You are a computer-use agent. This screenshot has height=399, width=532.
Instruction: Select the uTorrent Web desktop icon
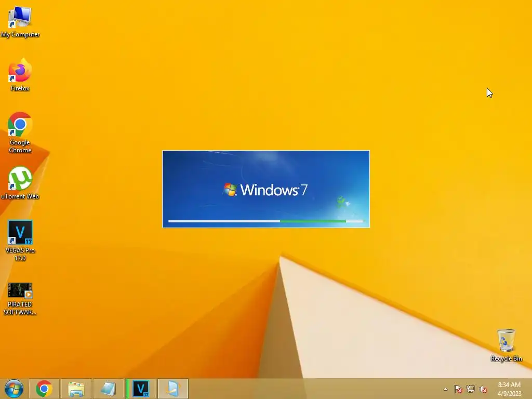click(x=20, y=183)
